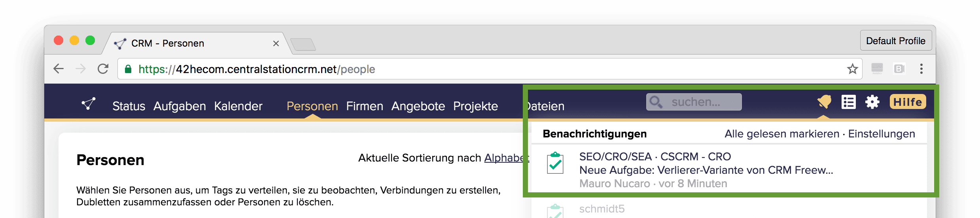This screenshot has height=218, width=980.
Task: Switch to the Aufgaben tab
Action: 180,106
